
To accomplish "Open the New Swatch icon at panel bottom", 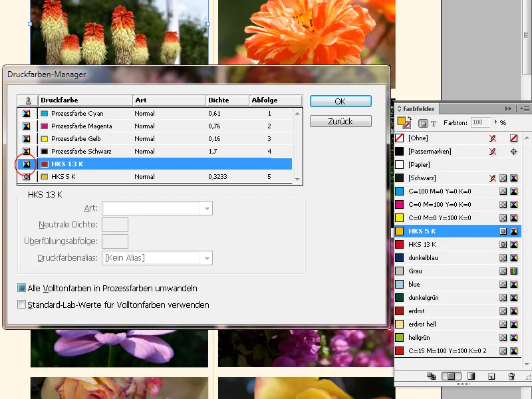I will pyautogui.click(x=490, y=376).
